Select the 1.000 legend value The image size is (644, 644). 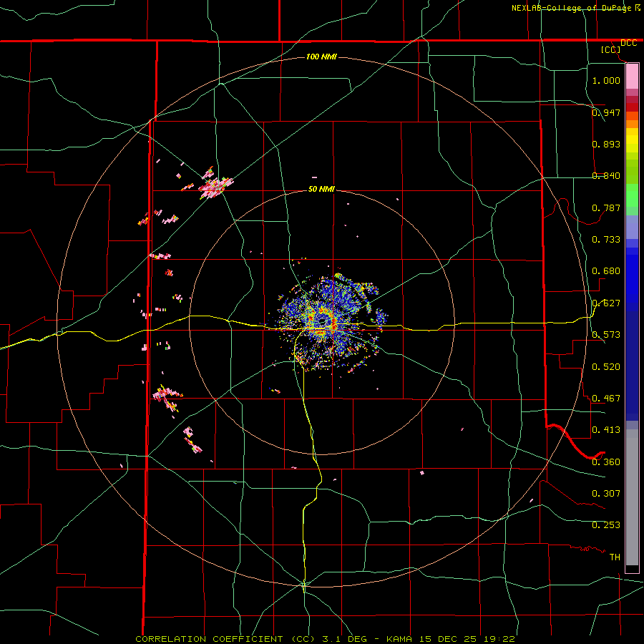coord(606,80)
